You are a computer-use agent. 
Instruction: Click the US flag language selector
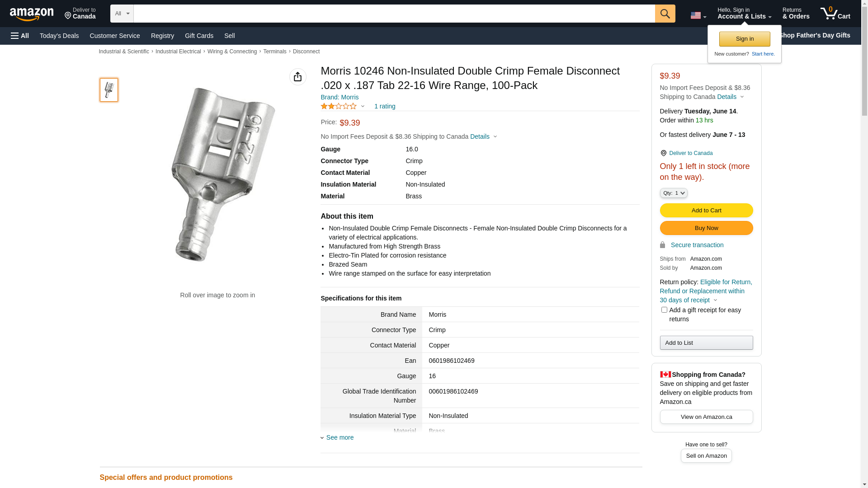(x=698, y=15)
